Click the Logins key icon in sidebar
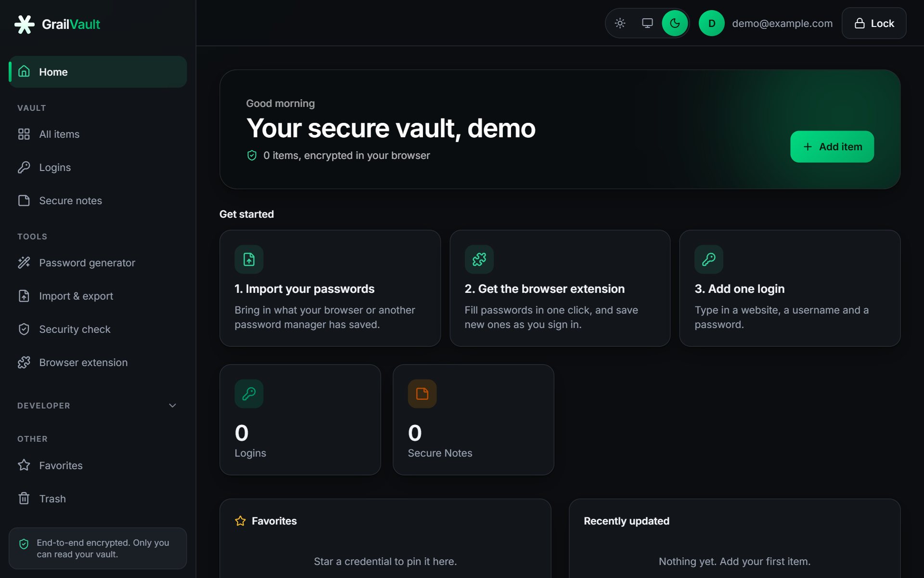Image resolution: width=924 pixels, height=578 pixels. coord(24,167)
